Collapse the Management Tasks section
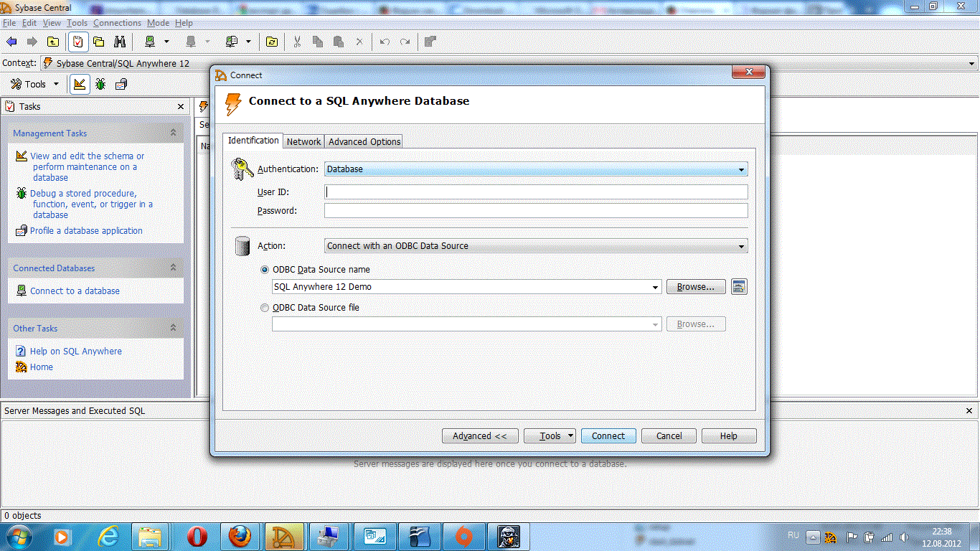Screen dimensions: 980x551 point(173,133)
